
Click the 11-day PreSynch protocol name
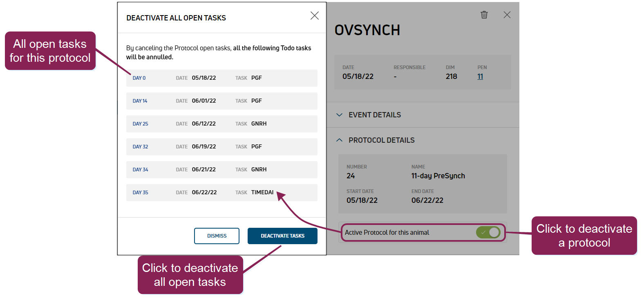coord(438,176)
